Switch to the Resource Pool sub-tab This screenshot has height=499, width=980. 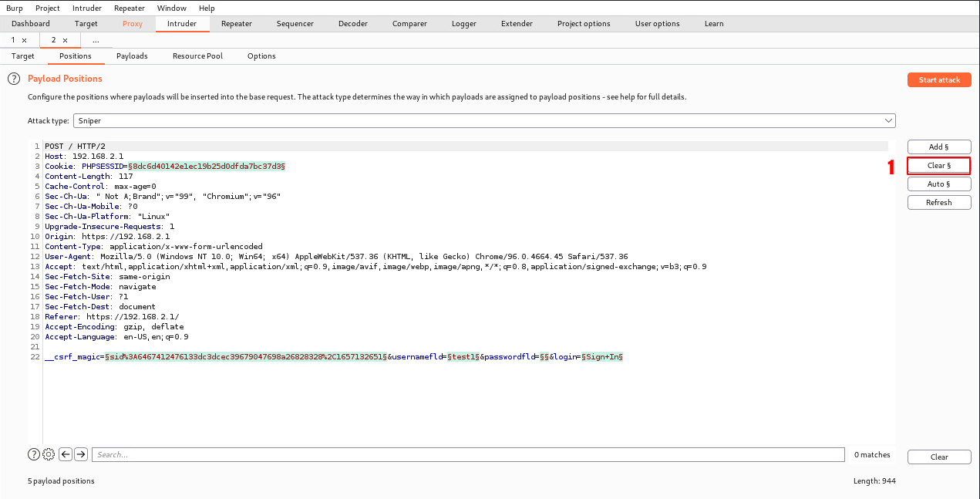pyautogui.click(x=197, y=56)
